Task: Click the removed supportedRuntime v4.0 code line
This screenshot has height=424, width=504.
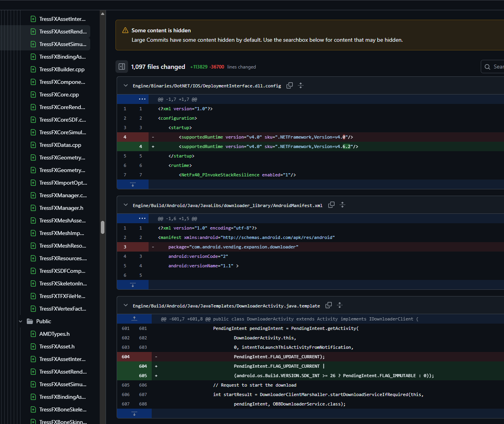Action: 266,137
